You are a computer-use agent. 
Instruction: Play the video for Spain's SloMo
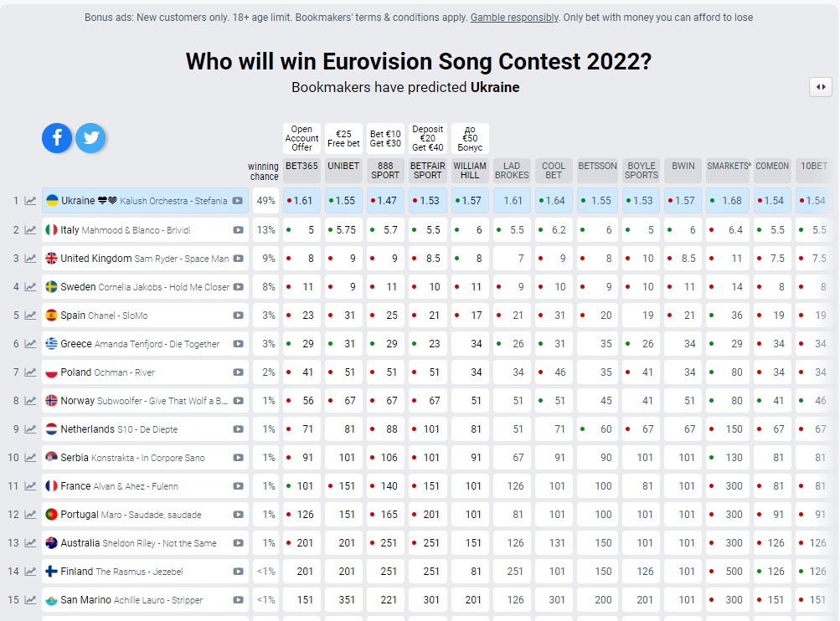238,316
